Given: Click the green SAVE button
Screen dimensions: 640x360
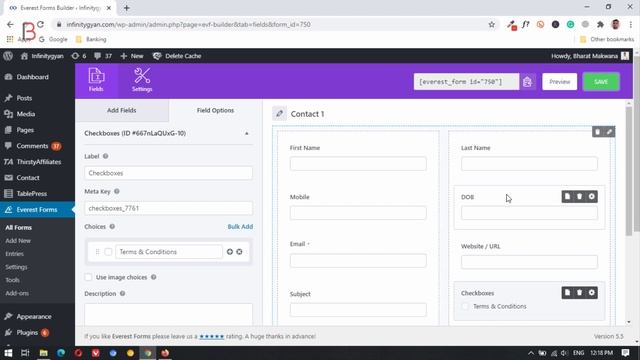Looking at the screenshot, I should click(x=601, y=82).
